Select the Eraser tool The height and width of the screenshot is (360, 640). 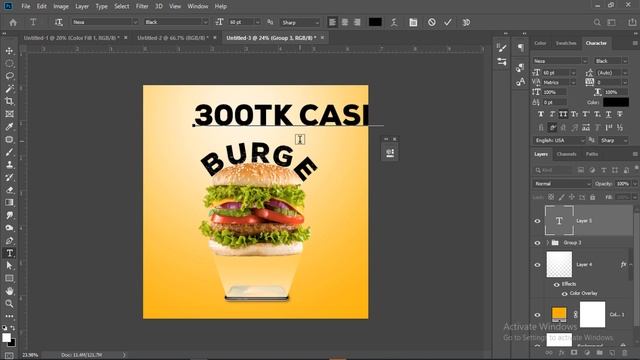9,190
